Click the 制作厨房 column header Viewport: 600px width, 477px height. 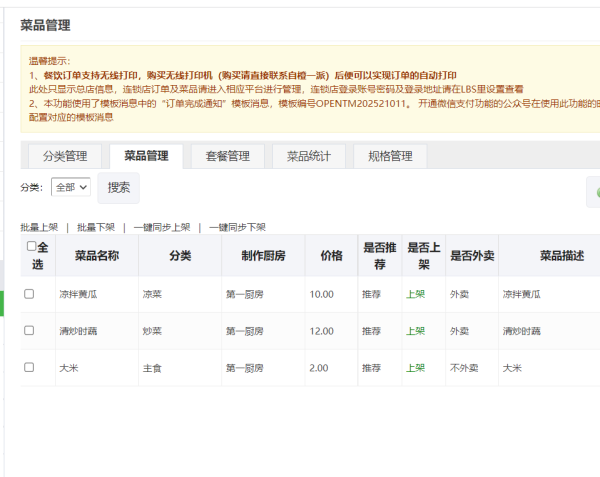(x=263, y=256)
